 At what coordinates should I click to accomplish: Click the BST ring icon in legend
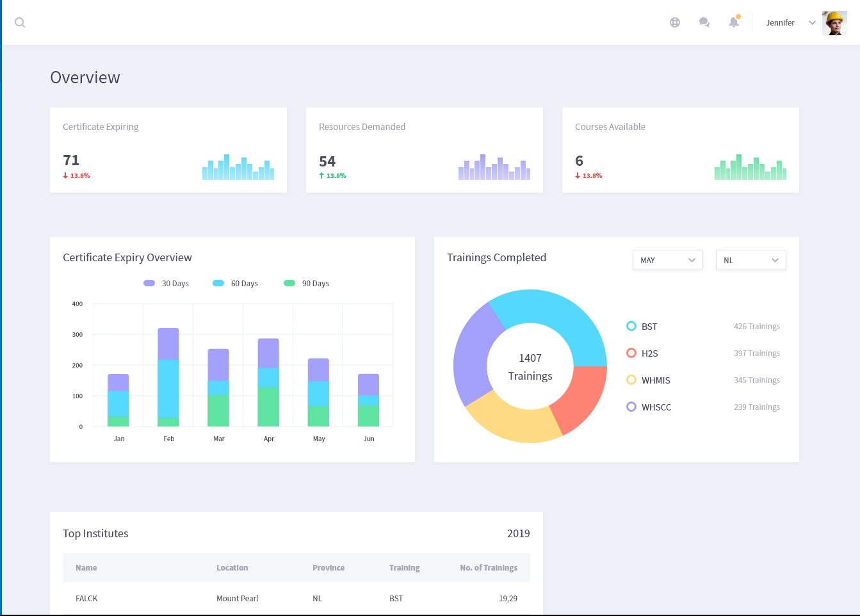point(631,326)
